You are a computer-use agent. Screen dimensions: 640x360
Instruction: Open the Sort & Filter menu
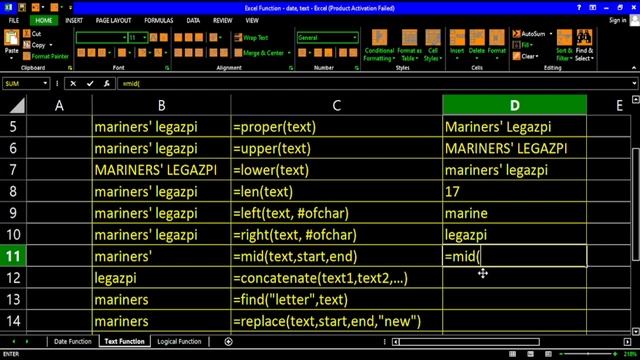tap(564, 46)
